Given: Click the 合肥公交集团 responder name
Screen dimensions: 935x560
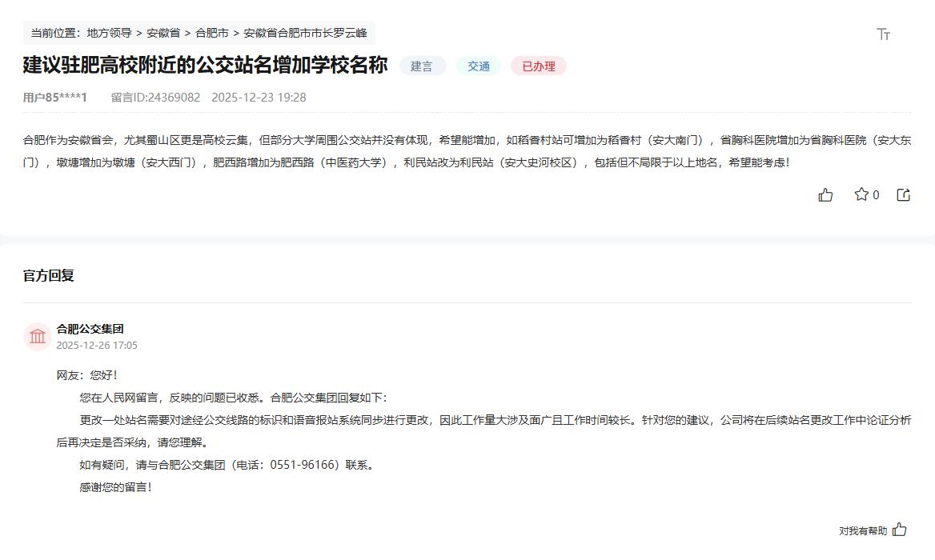Looking at the screenshot, I should (89, 328).
